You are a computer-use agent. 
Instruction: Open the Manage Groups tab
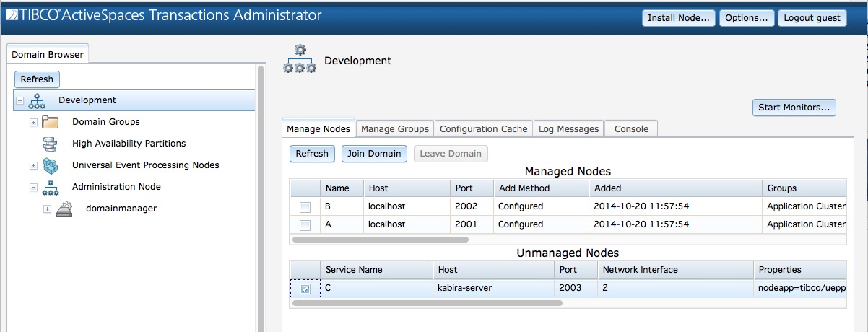pos(395,128)
